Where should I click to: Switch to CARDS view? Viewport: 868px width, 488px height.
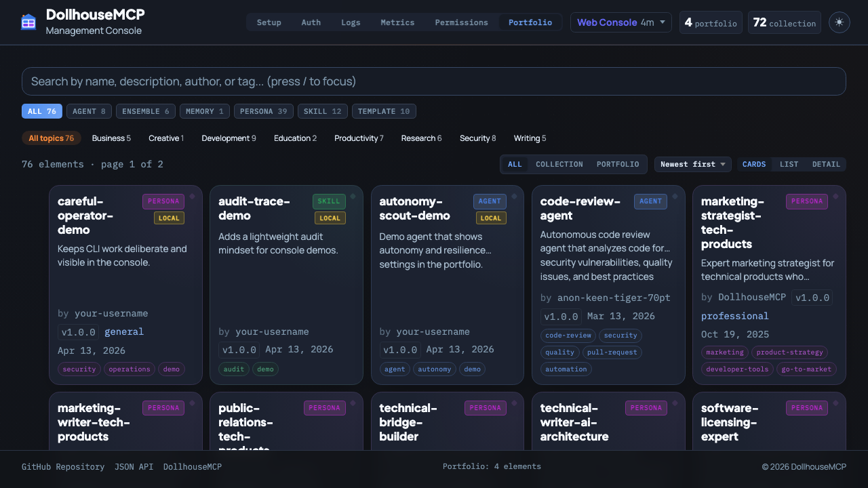pos(754,164)
